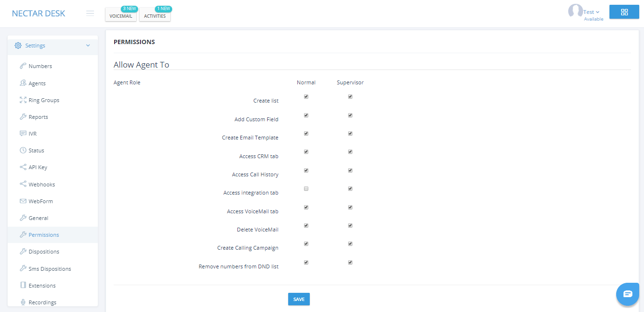The height and width of the screenshot is (312, 644).
Task: Click the IVR message icon
Action: 23,134
